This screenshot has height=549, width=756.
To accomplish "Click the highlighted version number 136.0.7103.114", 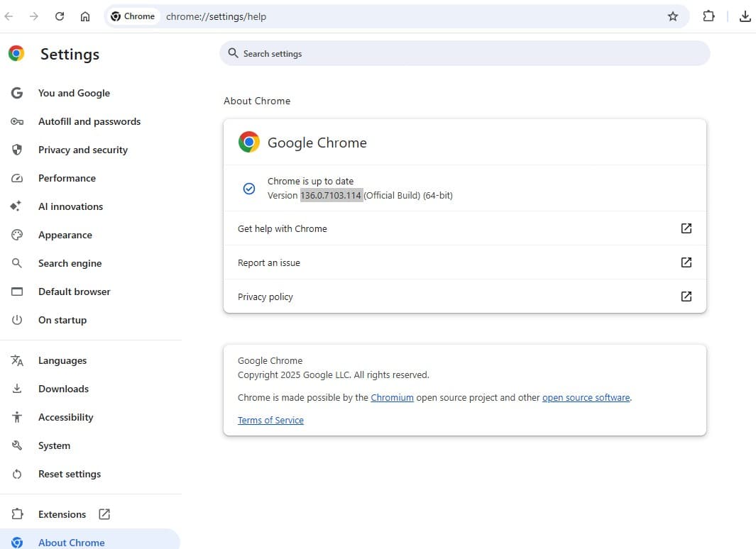I will [x=331, y=196].
